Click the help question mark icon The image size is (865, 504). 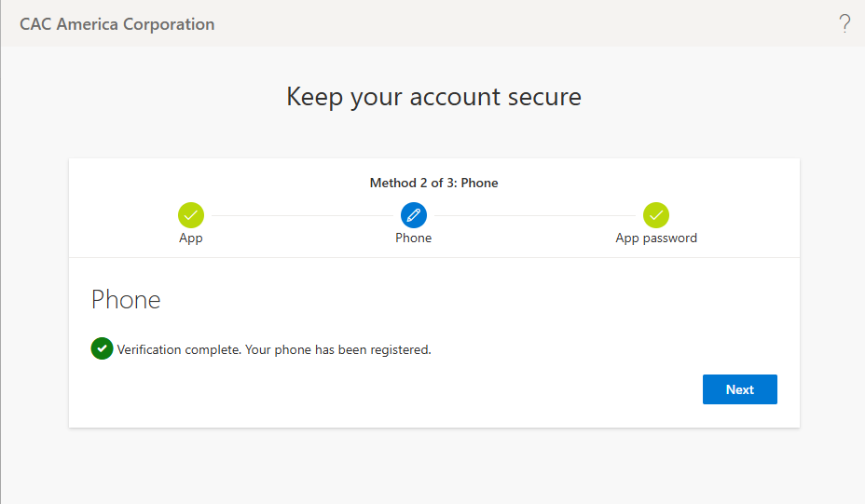(844, 24)
